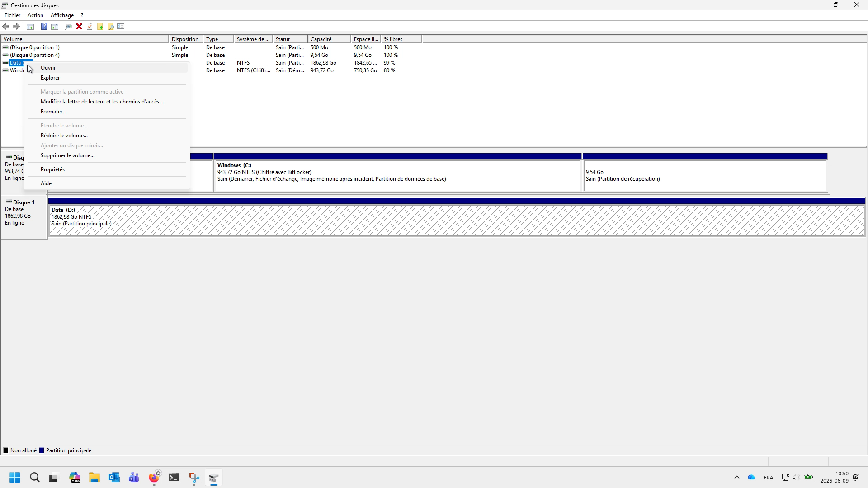Choose Formater... in the context menu
868x488 pixels.
(x=107, y=112)
